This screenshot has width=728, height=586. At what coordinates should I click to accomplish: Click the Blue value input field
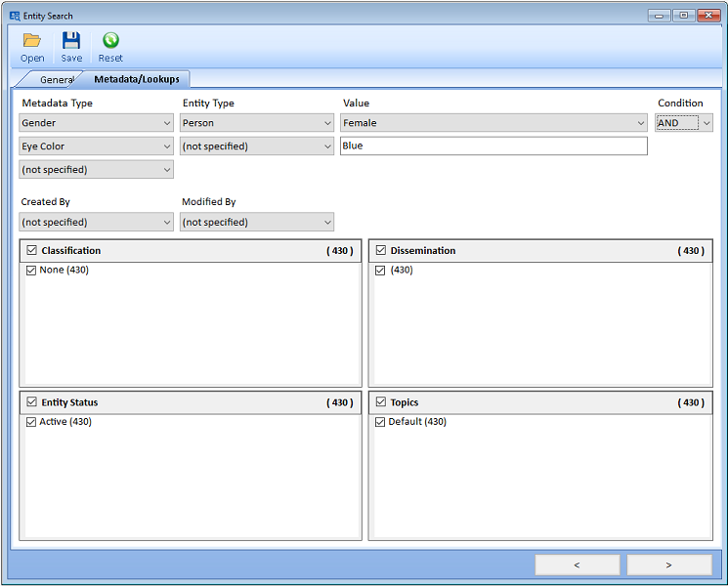click(494, 146)
